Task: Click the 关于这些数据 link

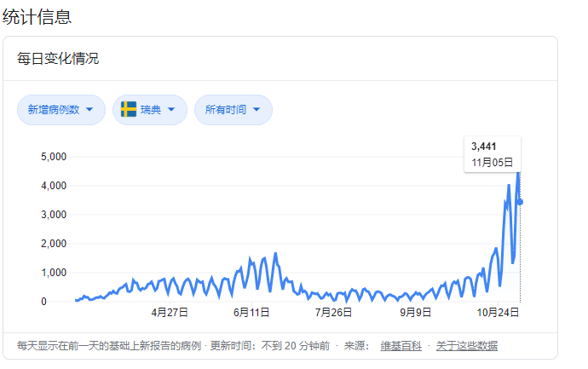Action: pos(467,345)
